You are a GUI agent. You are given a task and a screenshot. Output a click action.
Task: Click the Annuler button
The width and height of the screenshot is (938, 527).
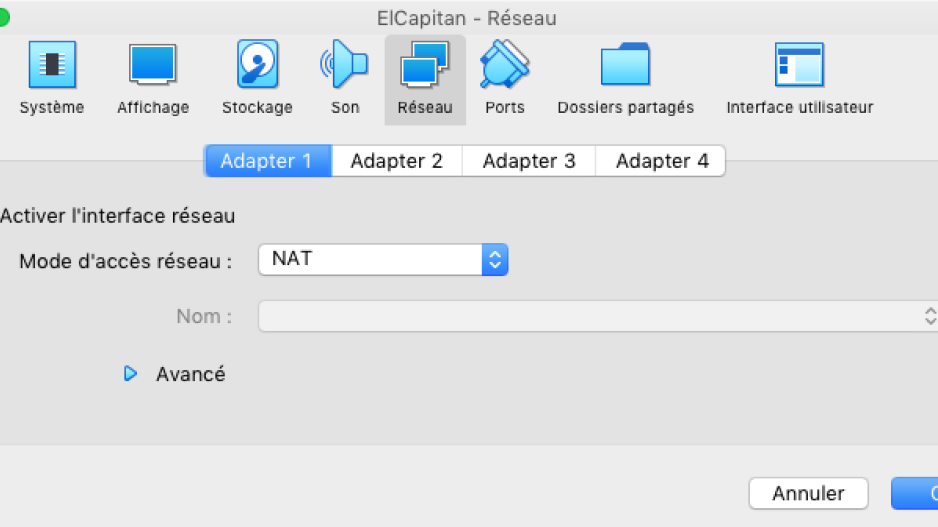pos(808,494)
